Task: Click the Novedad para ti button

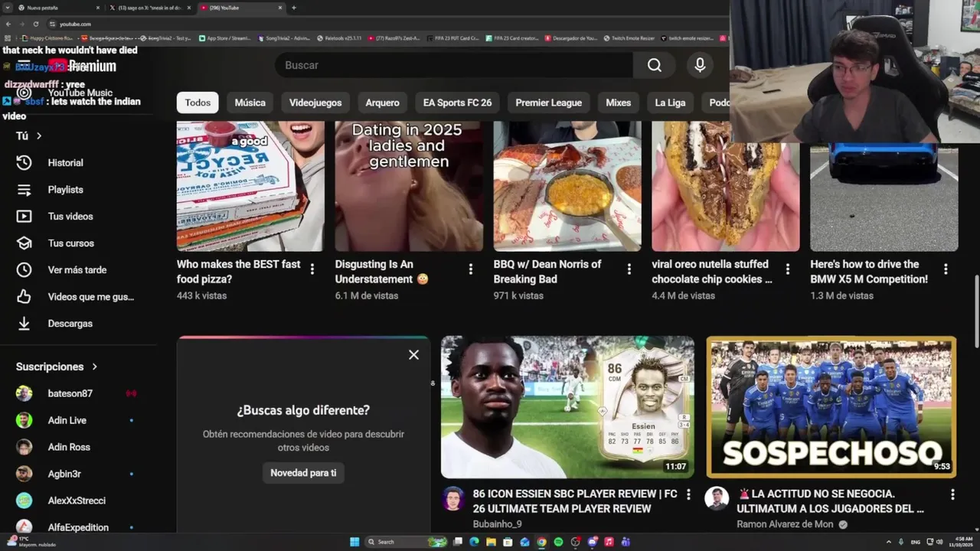Action: coord(303,473)
